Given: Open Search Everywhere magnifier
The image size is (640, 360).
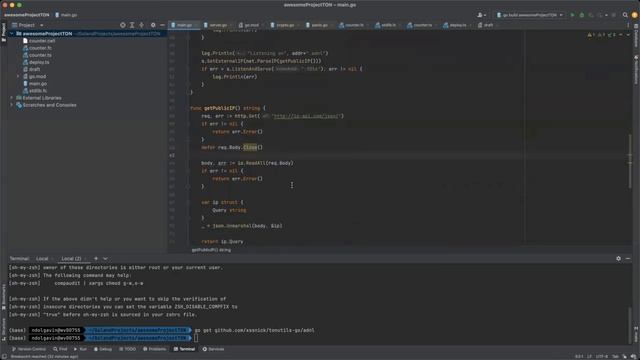Looking at the screenshot, I should click(625, 15).
